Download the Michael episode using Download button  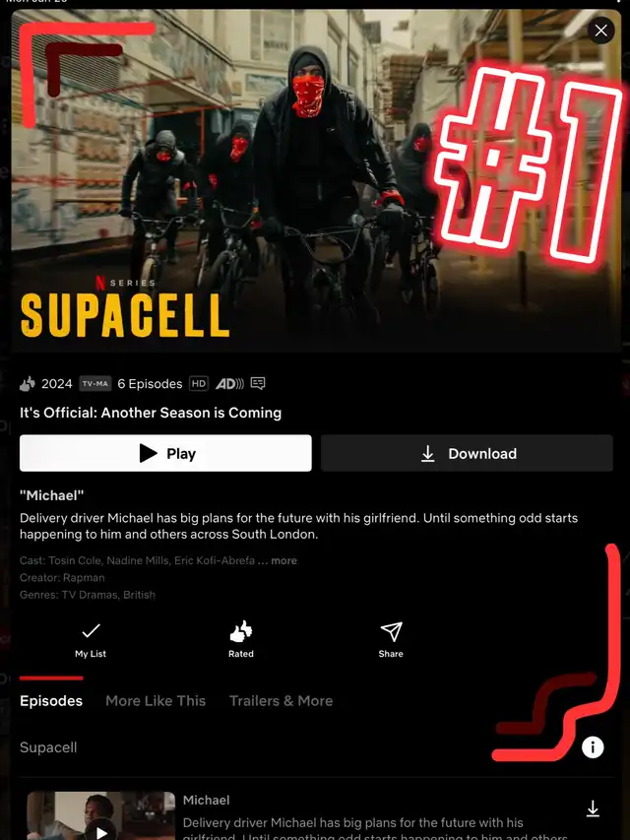tap(467, 453)
